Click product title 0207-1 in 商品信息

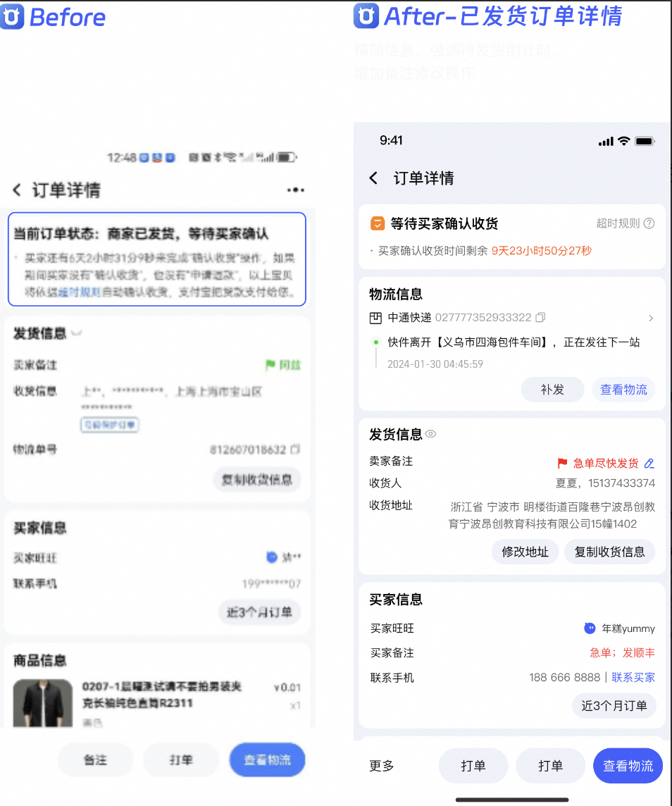[162, 695]
